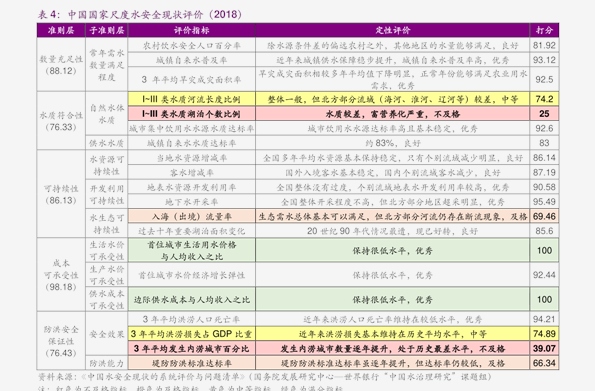Click the 边际供水成本与人均收入之比 green cell
Image resolution: width=595 pixels, height=391 pixels.
pyautogui.click(x=192, y=300)
